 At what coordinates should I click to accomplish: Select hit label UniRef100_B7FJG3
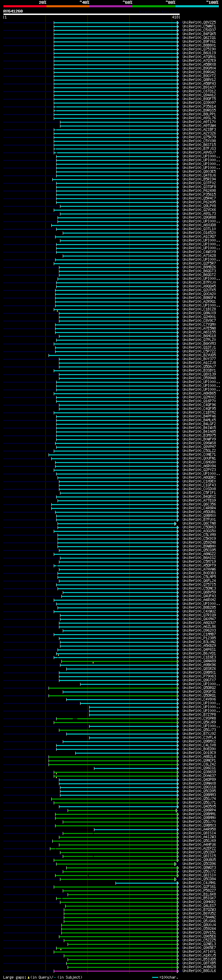coord(199,149)
